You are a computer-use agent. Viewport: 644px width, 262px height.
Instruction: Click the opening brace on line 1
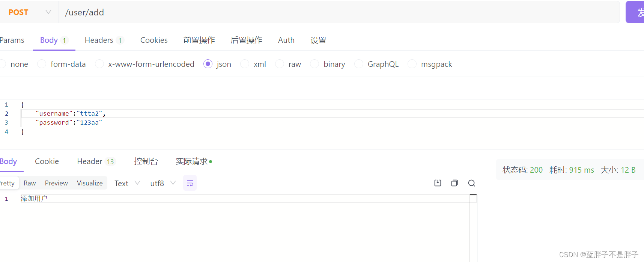tap(23, 104)
